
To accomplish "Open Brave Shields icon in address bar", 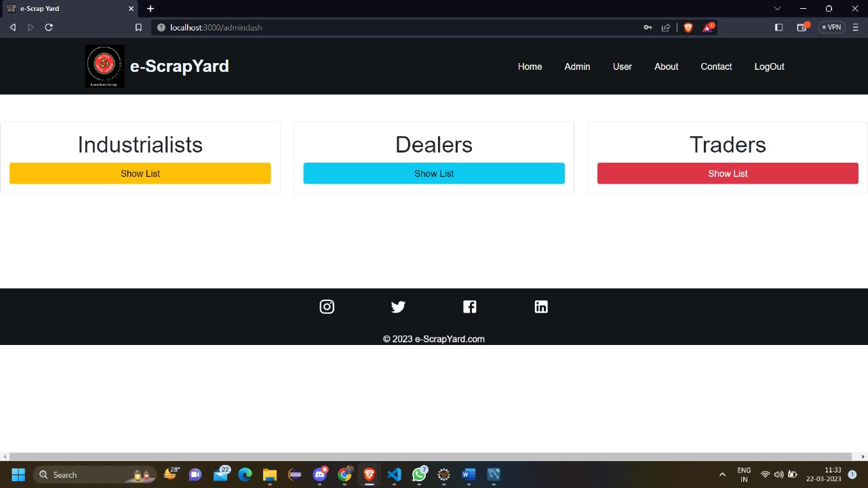I will coord(688,27).
